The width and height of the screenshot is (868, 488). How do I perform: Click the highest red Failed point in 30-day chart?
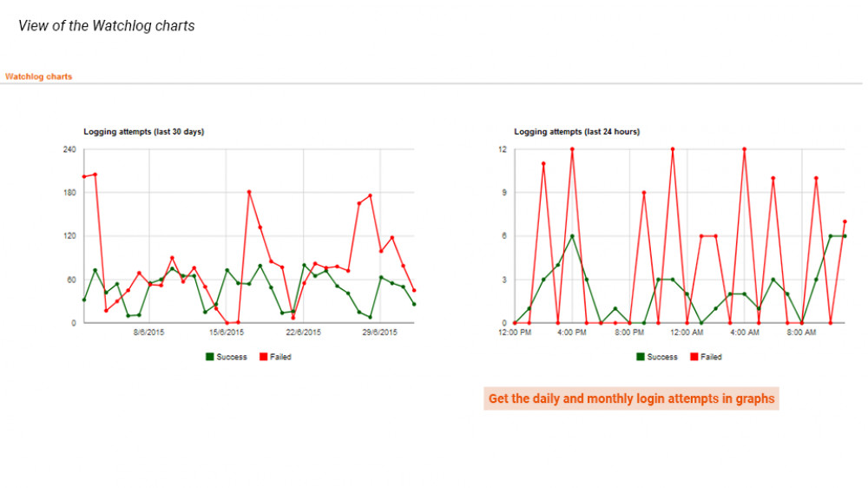point(95,175)
